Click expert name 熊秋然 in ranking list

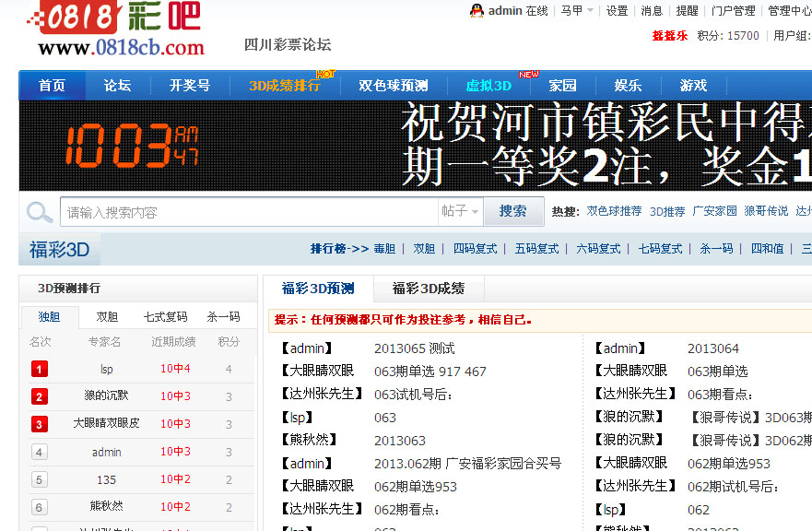pos(106,506)
